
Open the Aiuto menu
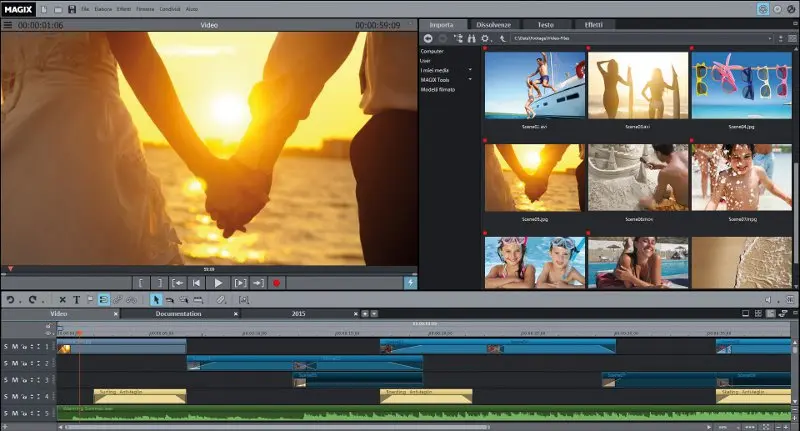(192, 9)
